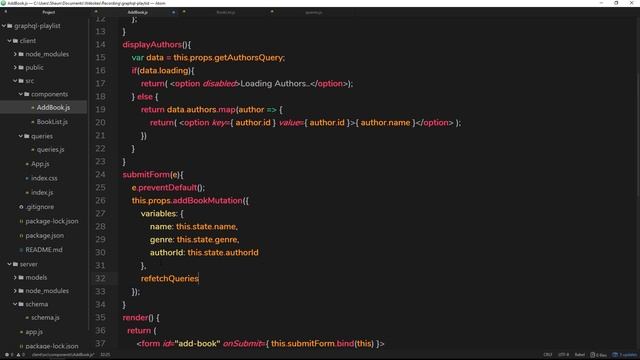Click the BookList.js file icon in tree

coord(33,122)
